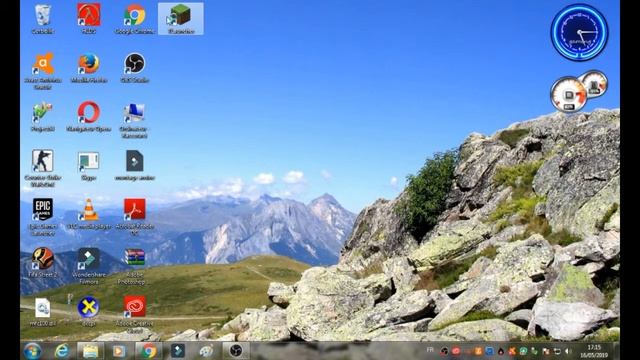
Task: Click the blue square icon in the system tray
Action: 489,351
